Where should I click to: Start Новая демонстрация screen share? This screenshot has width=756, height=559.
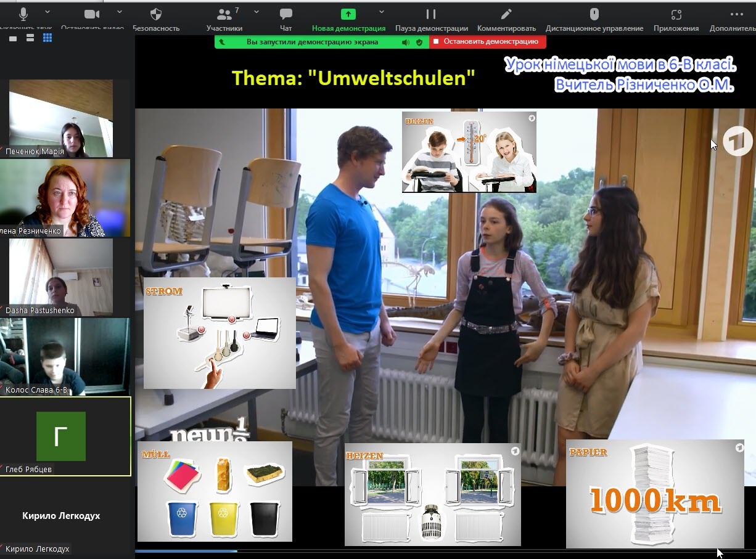tap(348, 15)
